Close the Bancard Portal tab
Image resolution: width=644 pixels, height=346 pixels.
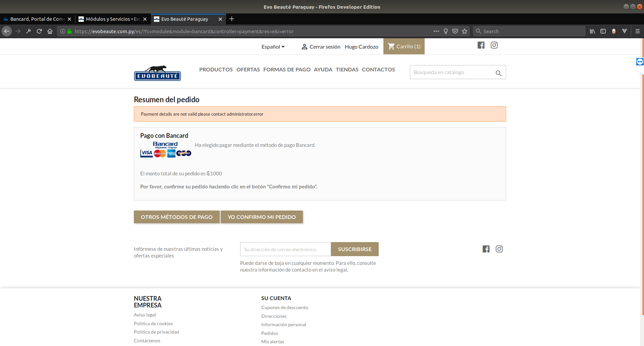coord(69,19)
